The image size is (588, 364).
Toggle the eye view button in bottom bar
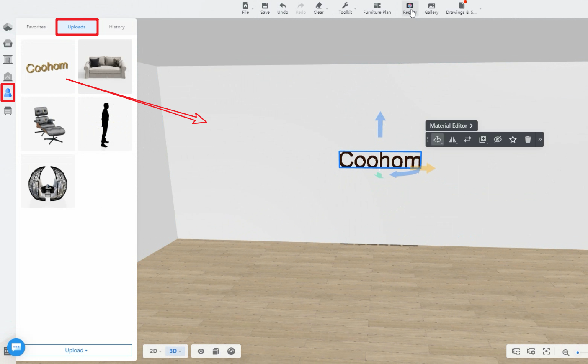pyautogui.click(x=201, y=351)
